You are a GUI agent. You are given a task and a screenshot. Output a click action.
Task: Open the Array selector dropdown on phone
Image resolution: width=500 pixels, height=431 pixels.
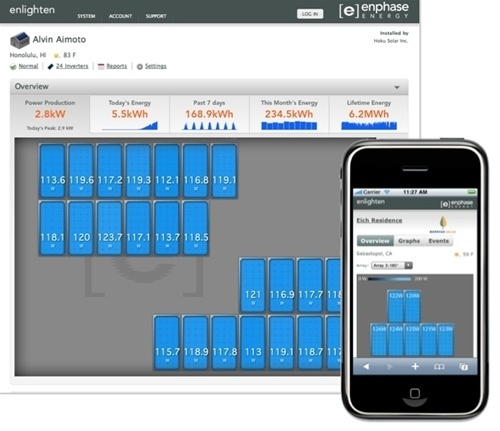[x=392, y=265]
